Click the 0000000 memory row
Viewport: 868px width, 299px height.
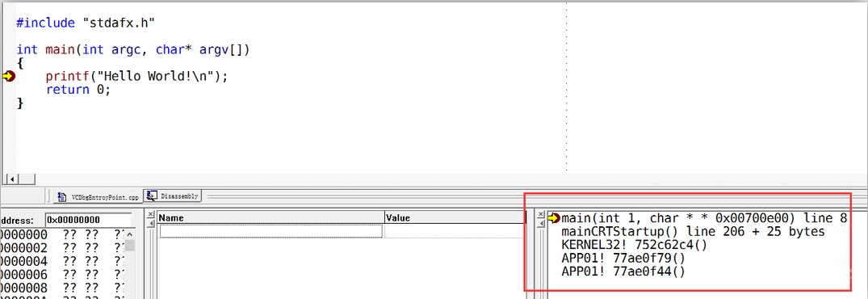tap(62, 235)
